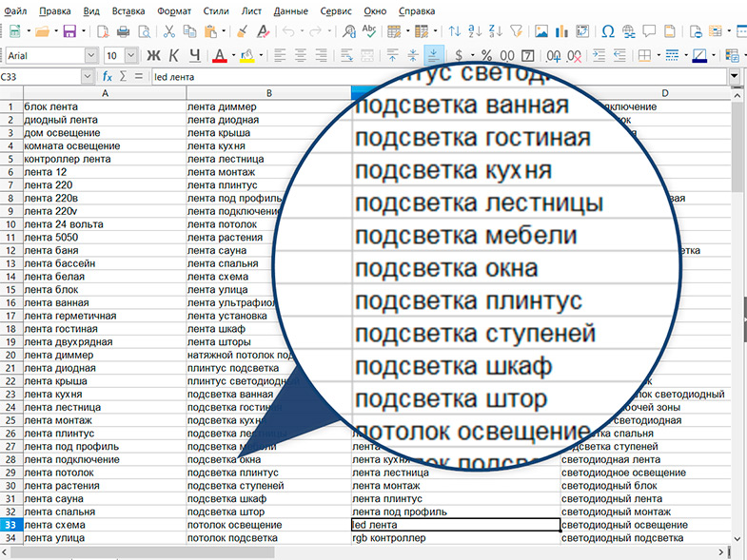Copy selection with the Copy icon

click(189, 32)
